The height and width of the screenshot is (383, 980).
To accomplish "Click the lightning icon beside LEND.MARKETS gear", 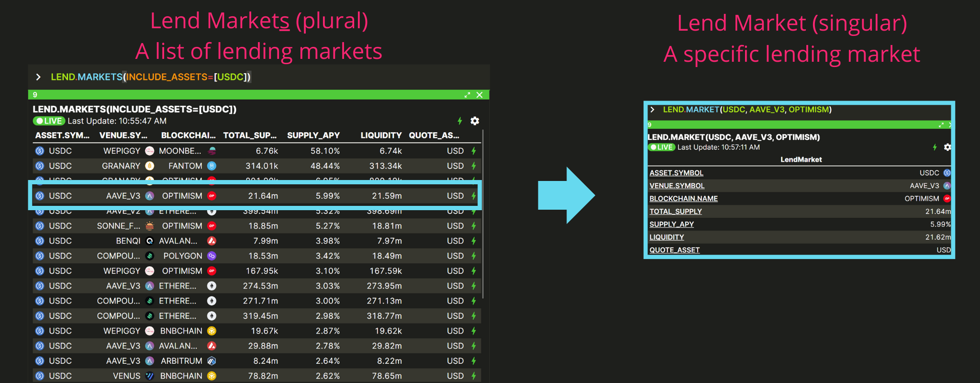I will point(460,121).
